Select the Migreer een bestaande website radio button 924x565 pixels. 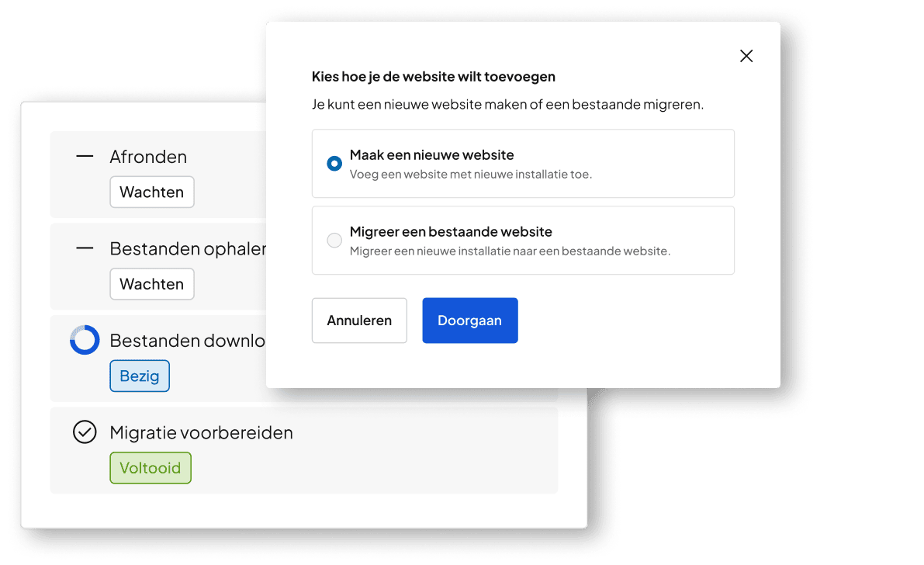334,240
